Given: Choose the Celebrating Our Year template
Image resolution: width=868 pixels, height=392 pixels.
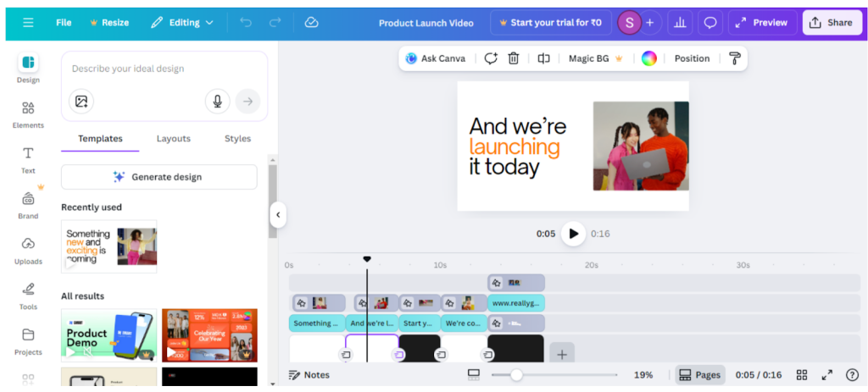Looking at the screenshot, I should 210,335.
